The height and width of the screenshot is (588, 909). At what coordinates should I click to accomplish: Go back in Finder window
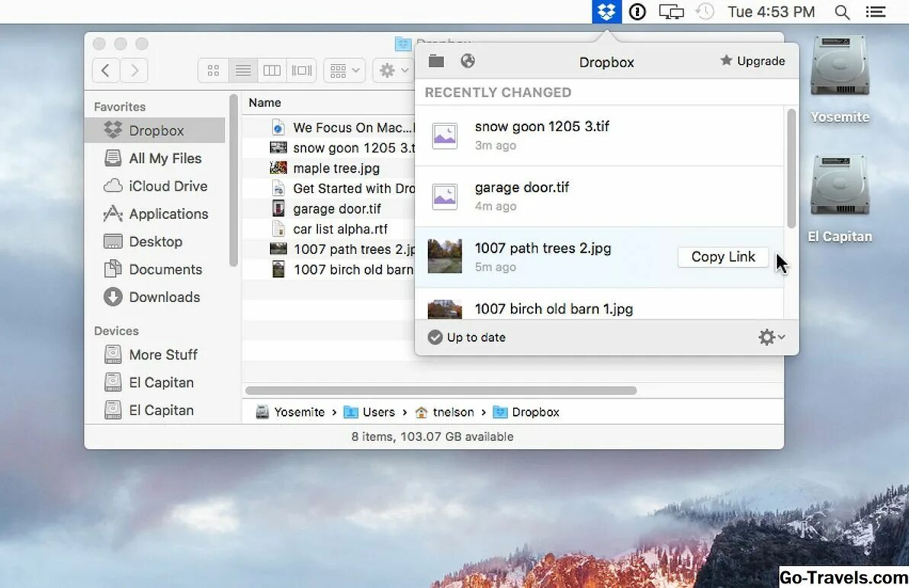(x=105, y=71)
